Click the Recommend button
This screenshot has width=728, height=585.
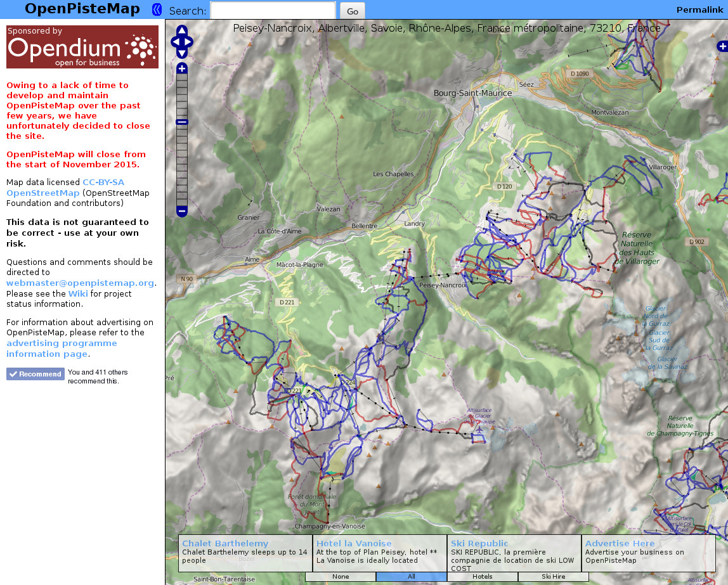pyautogui.click(x=36, y=374)
